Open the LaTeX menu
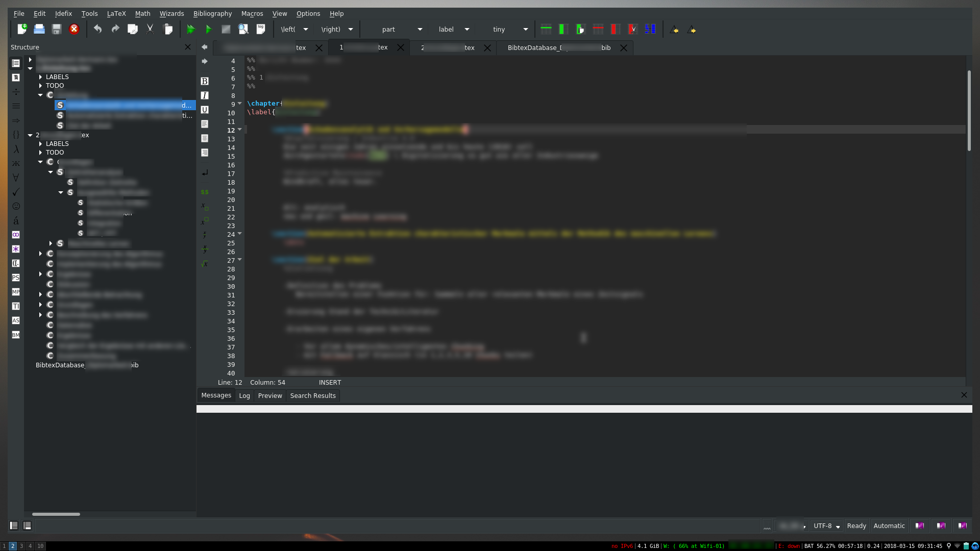 point(116,13)
